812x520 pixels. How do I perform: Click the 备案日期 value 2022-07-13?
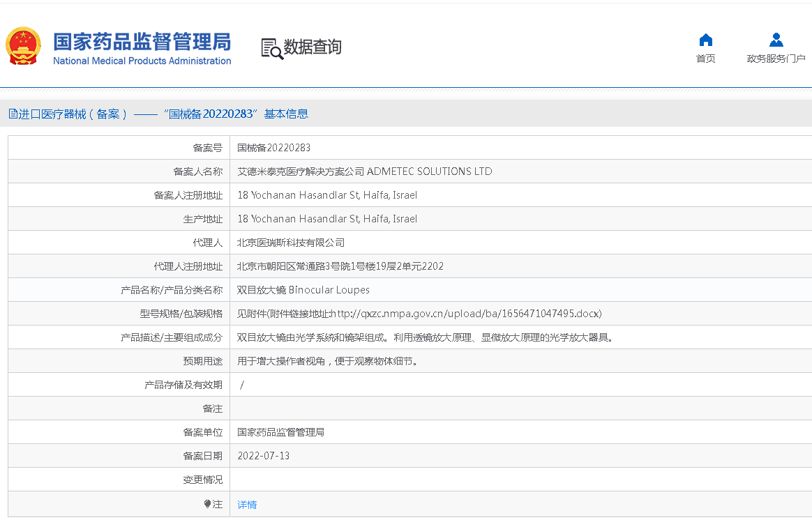click(263, 456)
